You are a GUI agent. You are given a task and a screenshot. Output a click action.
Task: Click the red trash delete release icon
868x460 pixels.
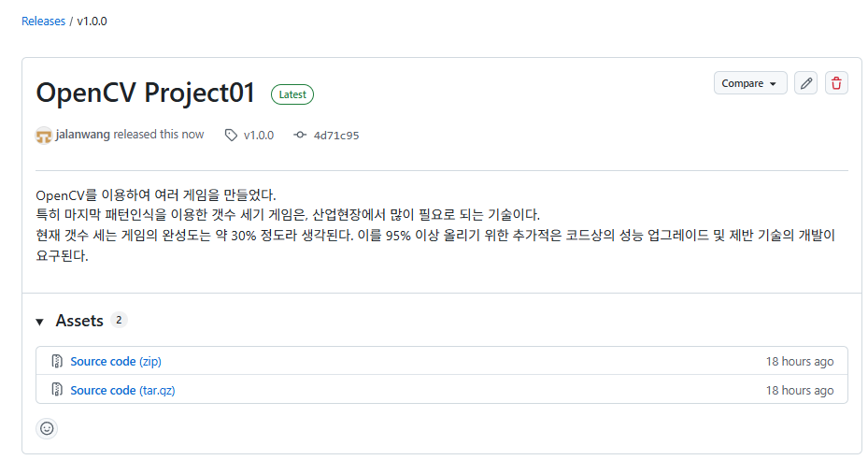(x=836, y=83)
